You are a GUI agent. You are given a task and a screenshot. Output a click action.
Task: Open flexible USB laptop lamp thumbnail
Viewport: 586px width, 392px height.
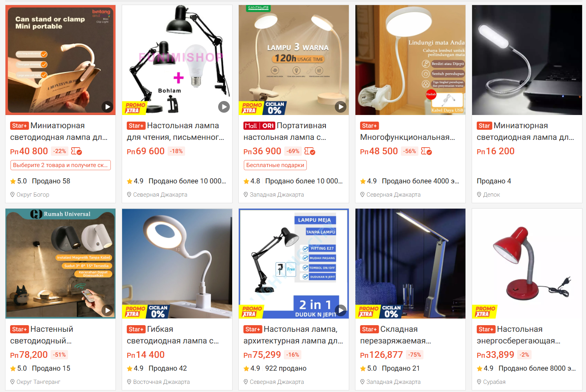(527, 60)
